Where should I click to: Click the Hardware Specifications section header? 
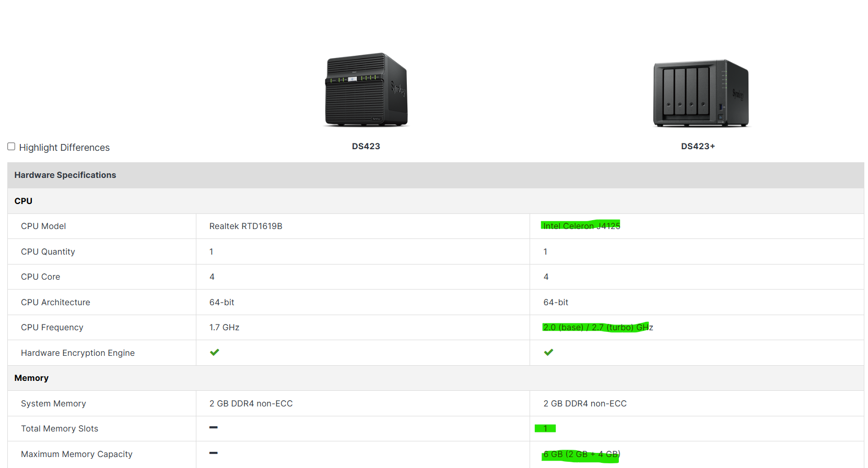(436, 175)
